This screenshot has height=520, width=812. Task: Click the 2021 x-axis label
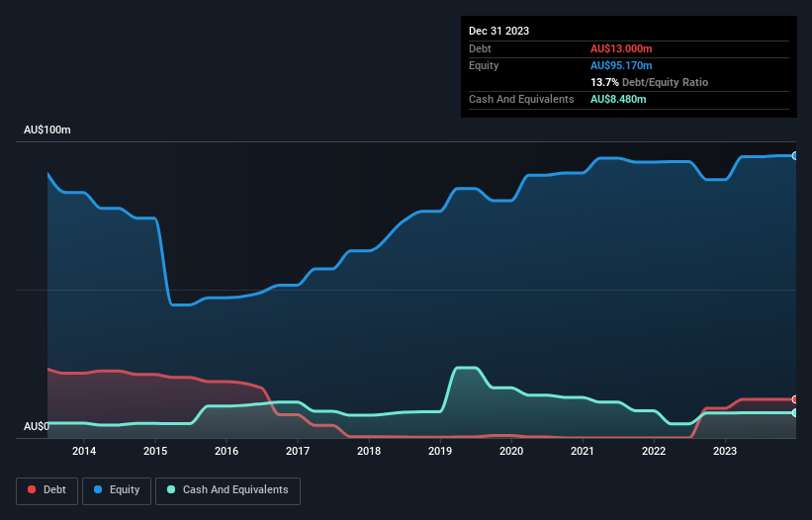pyautogui.click(x=583, y=451)
